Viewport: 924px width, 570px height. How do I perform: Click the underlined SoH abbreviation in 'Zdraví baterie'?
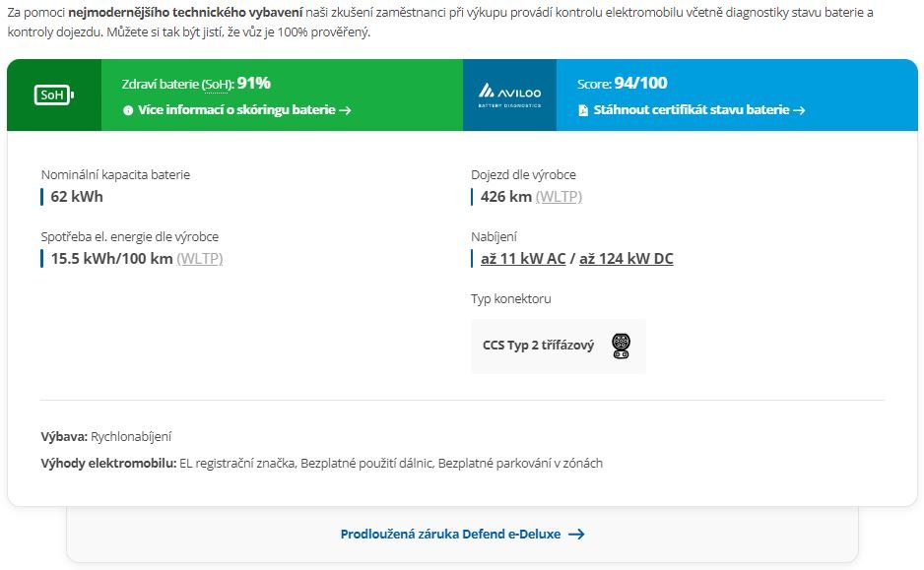point(215,85)
